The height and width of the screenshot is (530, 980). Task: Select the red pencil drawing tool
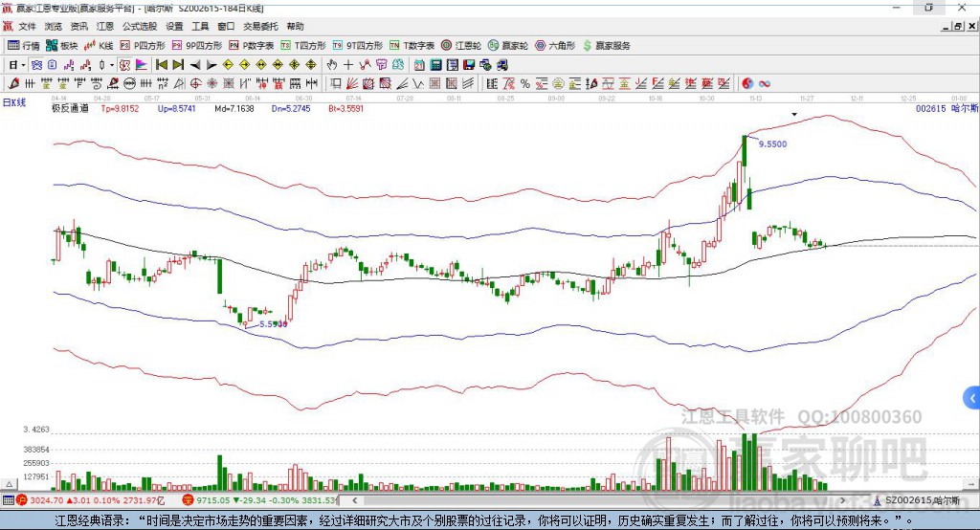tap(13, 84)
